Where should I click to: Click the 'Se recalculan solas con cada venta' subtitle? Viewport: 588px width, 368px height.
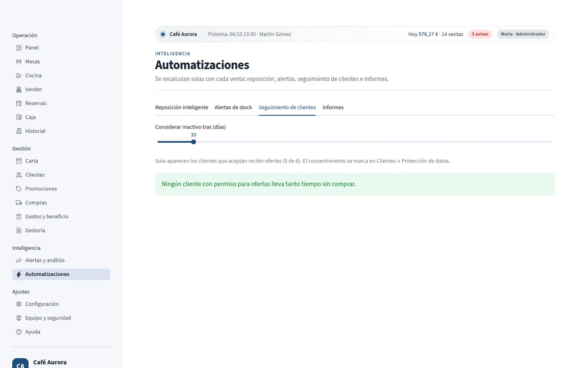click(272, 79)
